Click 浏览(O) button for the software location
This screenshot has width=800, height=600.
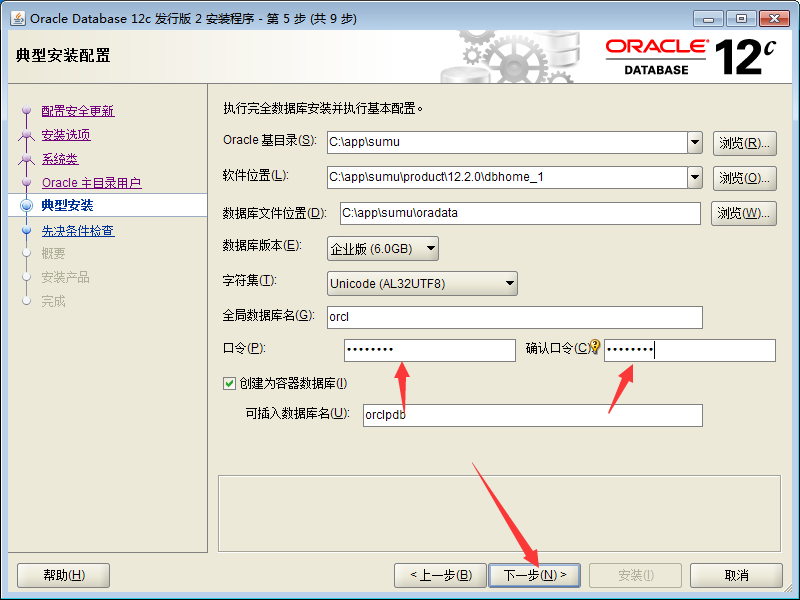point(744,178)
